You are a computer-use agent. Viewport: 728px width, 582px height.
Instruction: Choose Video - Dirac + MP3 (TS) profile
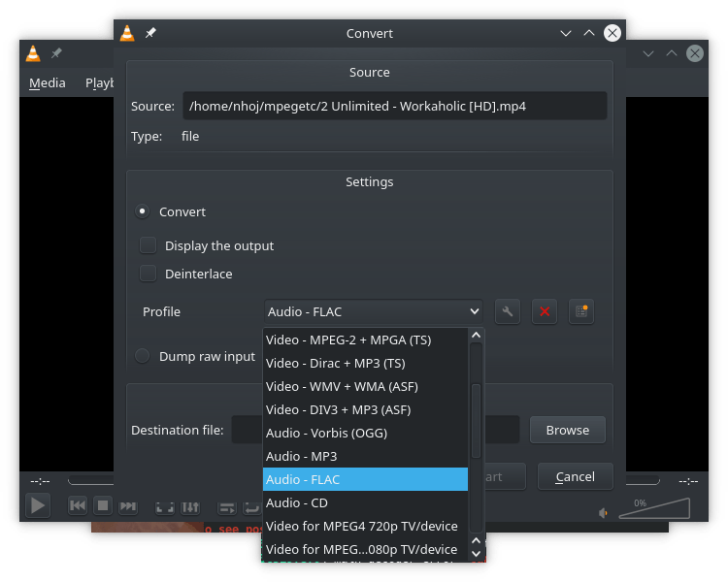coord(365,363)
